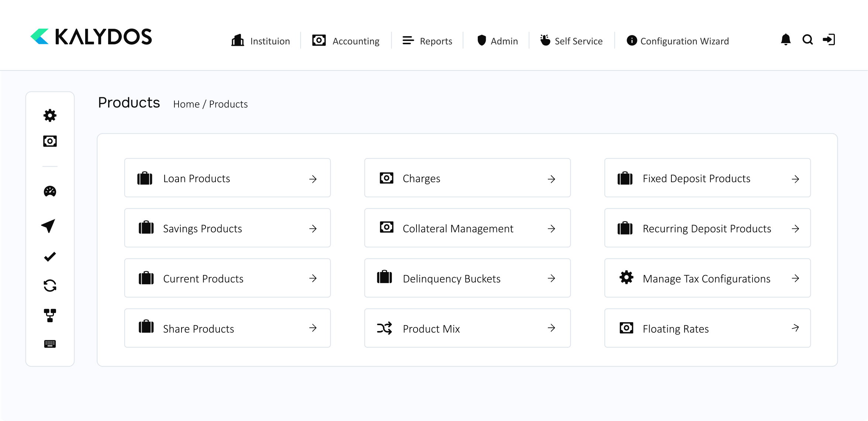Image resolution: width=868 pixels, height=421 pixels.
Task: Open the Reports menu
Action: (x=427, y=41)
